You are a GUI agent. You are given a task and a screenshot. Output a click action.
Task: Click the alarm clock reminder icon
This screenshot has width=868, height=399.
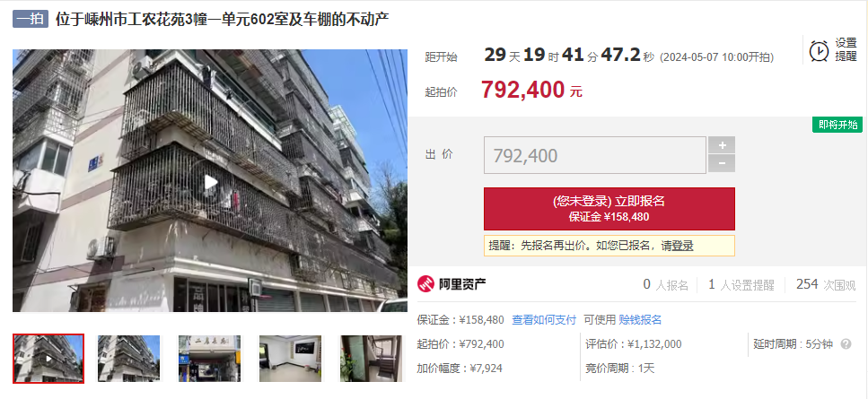819,51
